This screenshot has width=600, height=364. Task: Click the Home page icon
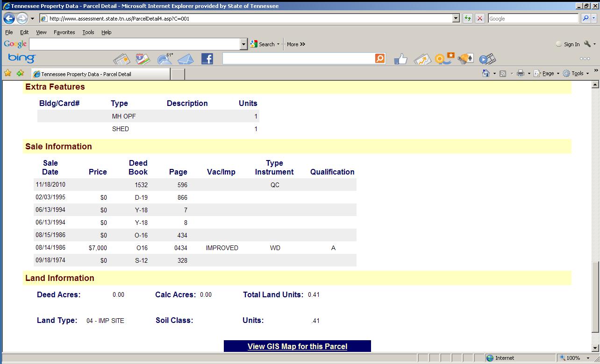point(486,73)
